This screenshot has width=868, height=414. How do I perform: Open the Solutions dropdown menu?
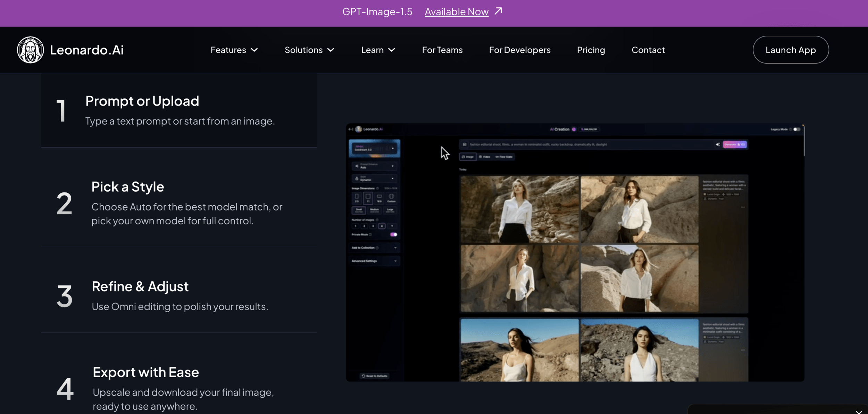(309, 50)
